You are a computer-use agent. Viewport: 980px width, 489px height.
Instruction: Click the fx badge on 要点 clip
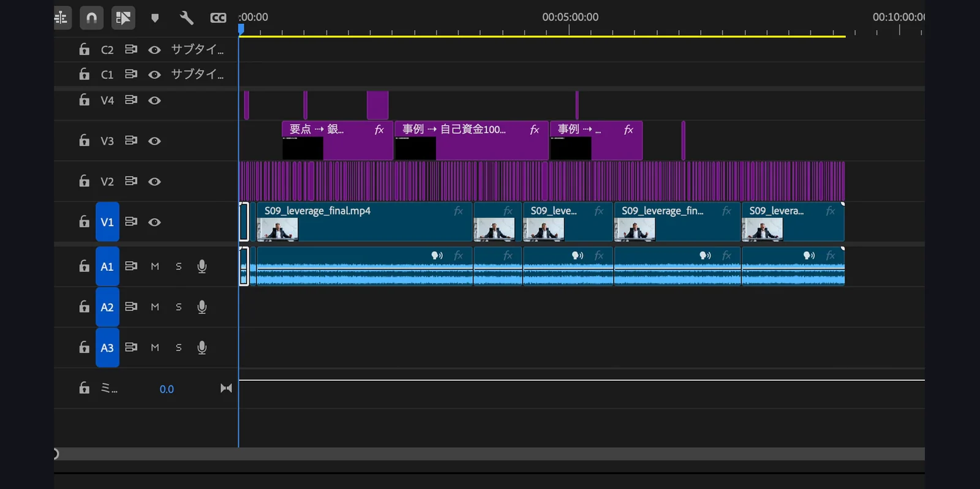pos(379,129)
